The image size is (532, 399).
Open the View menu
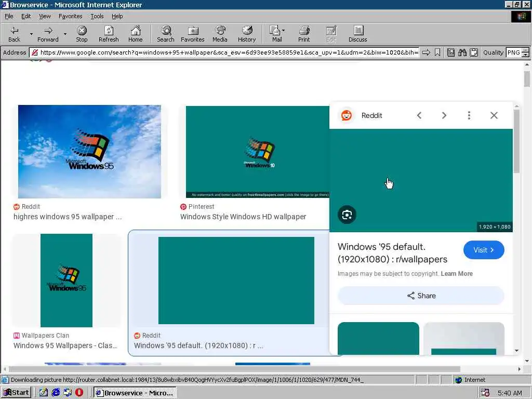pyautogui.click(x=45, y=16)
